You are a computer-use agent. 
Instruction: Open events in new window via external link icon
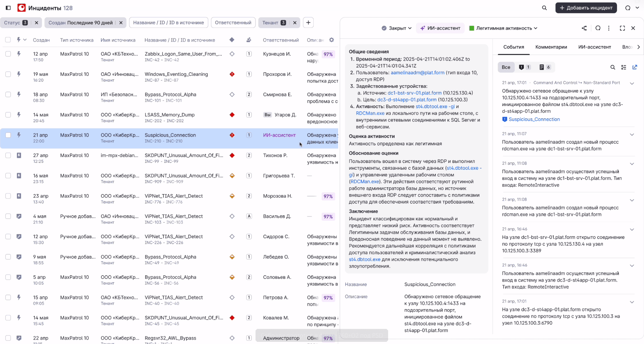point(635,67)
